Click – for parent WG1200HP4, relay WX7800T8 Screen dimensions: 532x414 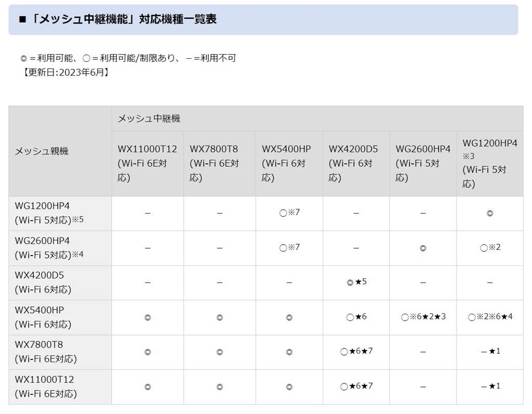[x=220, y=213]
